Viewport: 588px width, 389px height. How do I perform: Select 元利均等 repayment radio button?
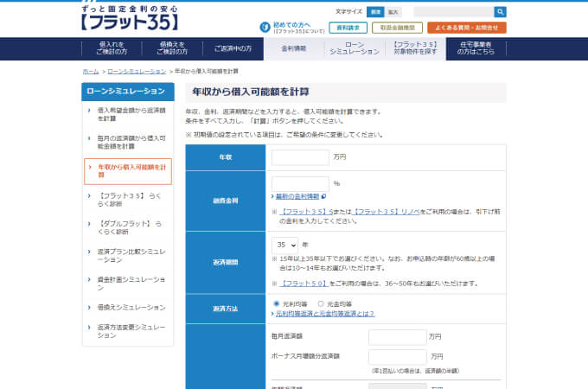click(x=277, y=303)
